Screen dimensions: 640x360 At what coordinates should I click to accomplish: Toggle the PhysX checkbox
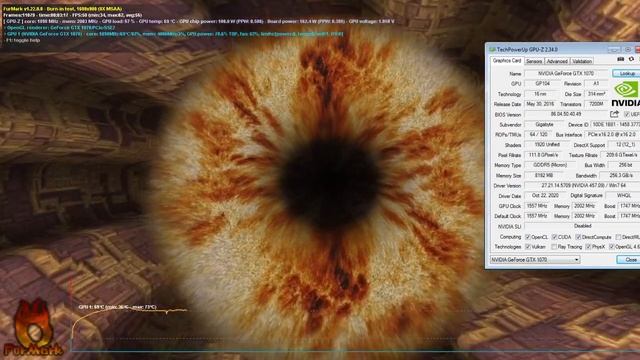click(x=588, y=247)
